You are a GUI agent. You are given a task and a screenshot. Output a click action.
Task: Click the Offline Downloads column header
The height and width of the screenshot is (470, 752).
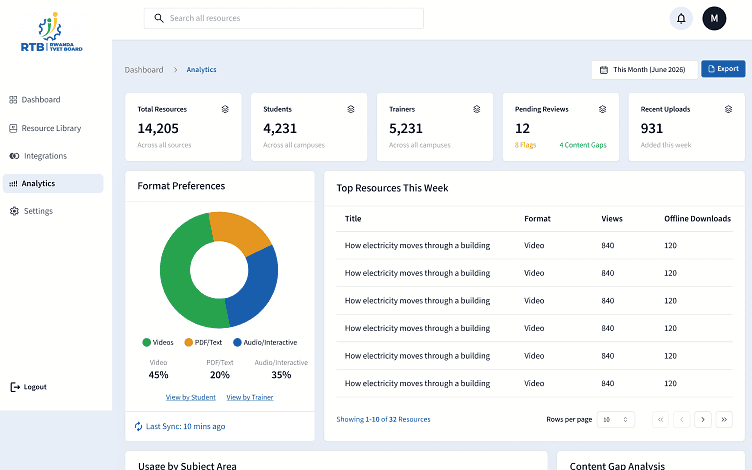pyautogui.click(x=697, y=219)
